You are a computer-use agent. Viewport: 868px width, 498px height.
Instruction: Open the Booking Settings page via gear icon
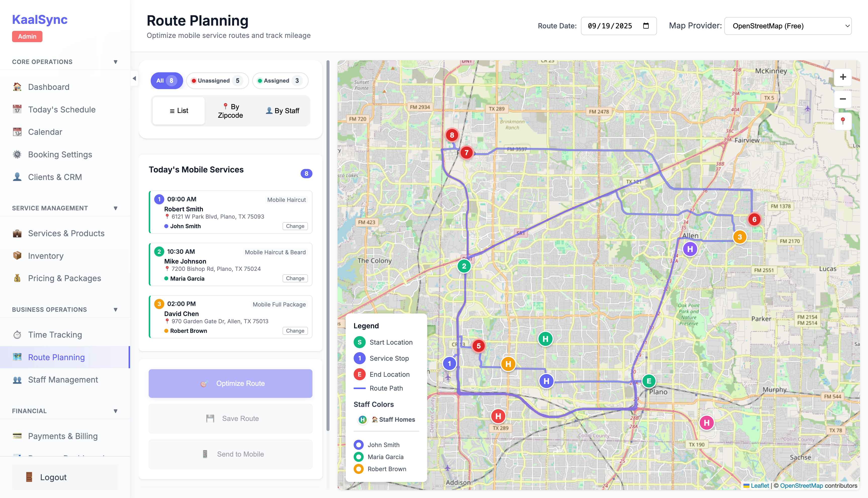[x=17, y=154]
